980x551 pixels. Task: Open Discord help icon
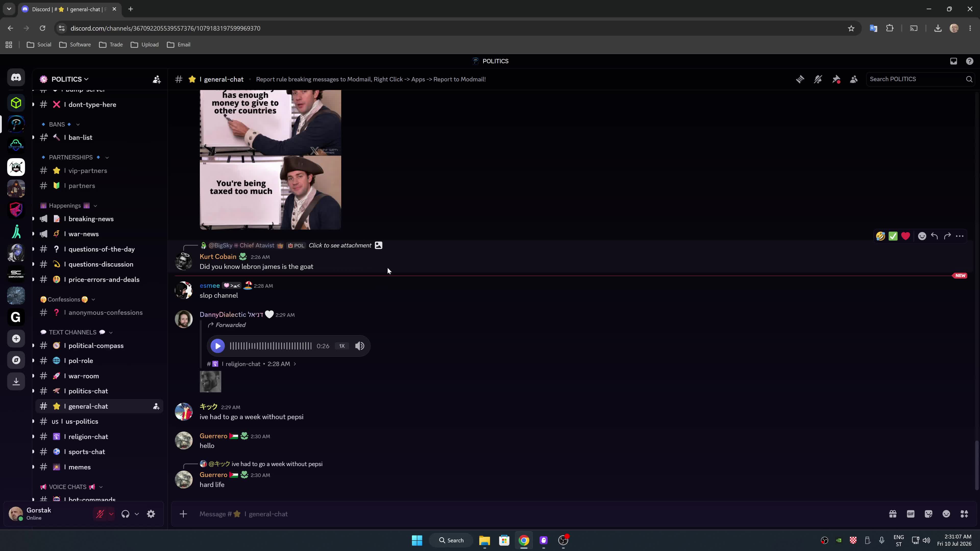(969, 61)
